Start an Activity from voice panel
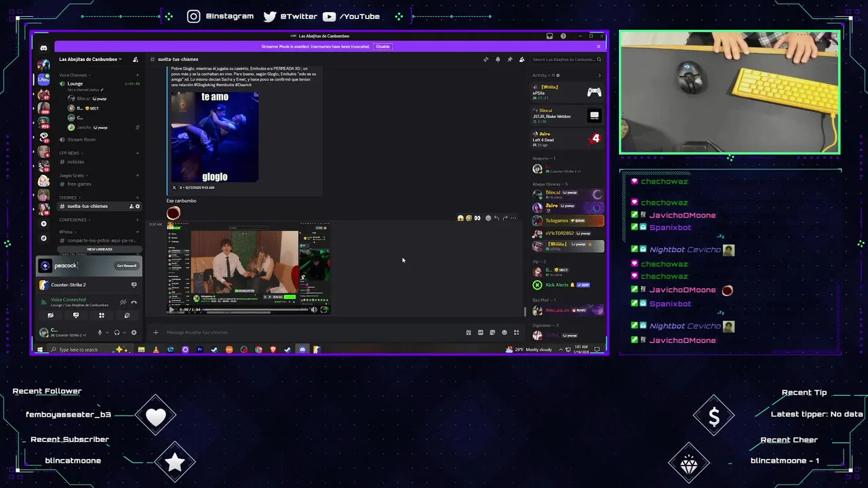The image size is (868, 488). pos(102,315)
